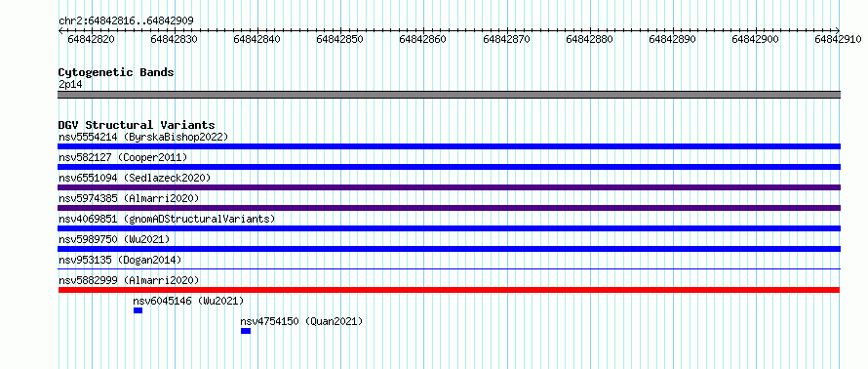
Task: Select the nsv4754150 (Quan2021) label
Action: [301, 321]
